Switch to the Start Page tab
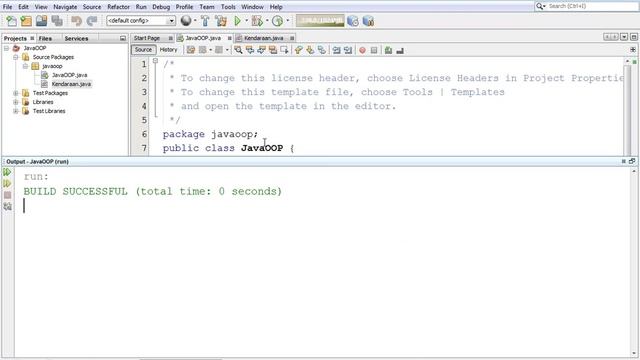The image size is (640, 360). [x=147, y=38]
